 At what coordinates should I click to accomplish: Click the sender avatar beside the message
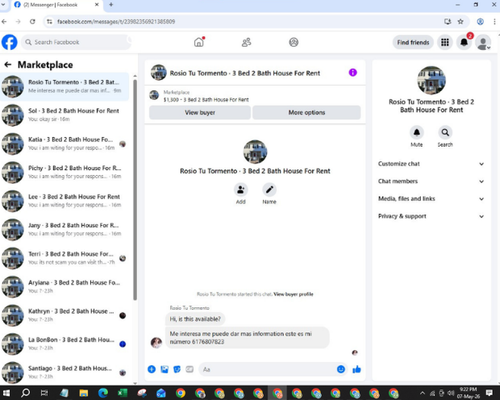(x=156, y=342)
